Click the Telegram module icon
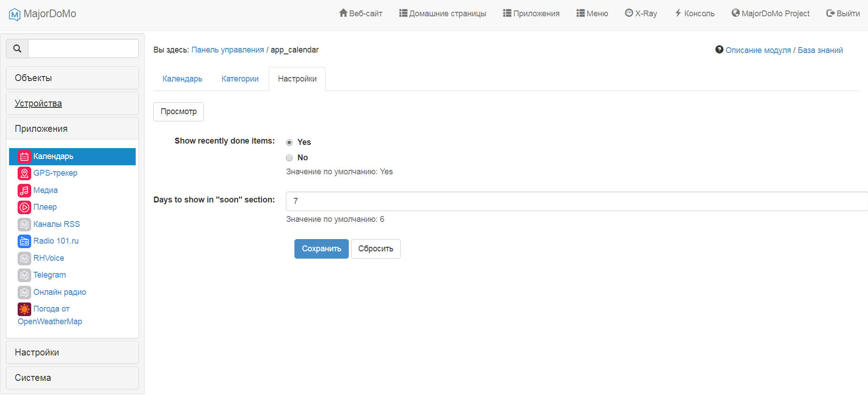The width and height of the screenshot is (868, 413). click(x=24, y=275)
